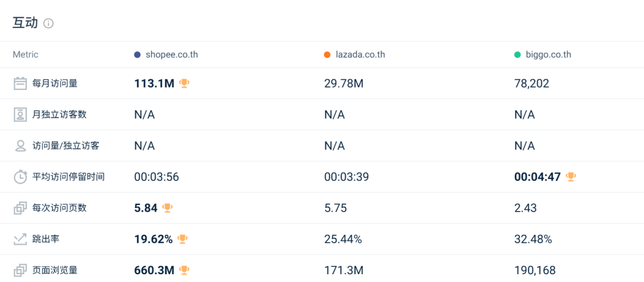This screenshot has width=644, height=282.
Task: Click the bounce rate chart icon
Action: [20, 239]
